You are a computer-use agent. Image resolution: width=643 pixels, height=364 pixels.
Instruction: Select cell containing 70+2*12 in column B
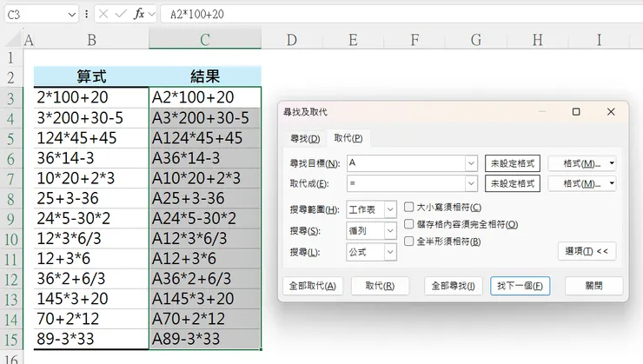point(91,319)
